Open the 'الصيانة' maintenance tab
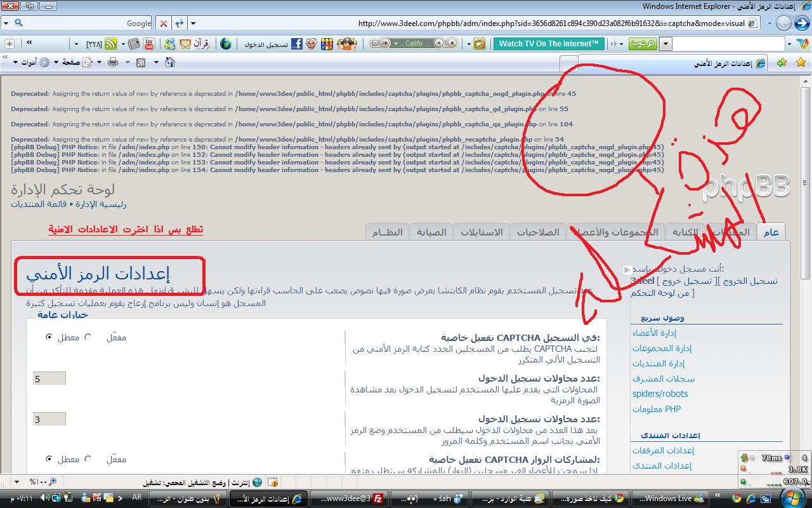 (x=431, y=232)
